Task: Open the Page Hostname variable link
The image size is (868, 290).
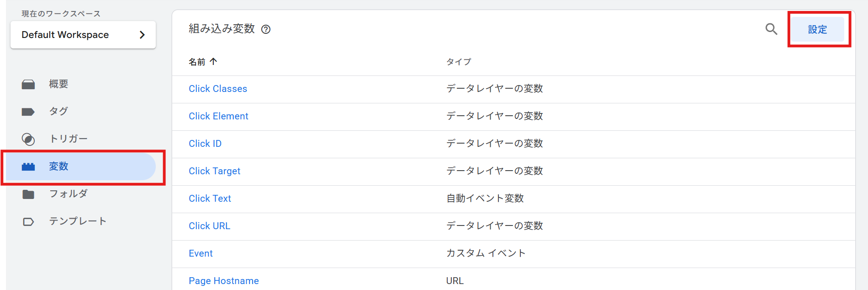Action: [224, 281]
